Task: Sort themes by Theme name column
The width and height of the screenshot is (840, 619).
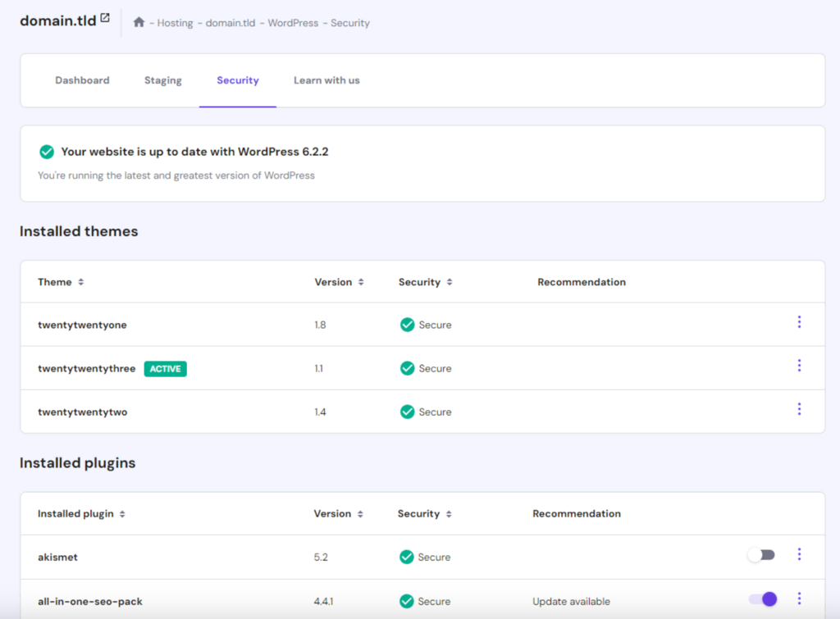Action: (81, 282)
